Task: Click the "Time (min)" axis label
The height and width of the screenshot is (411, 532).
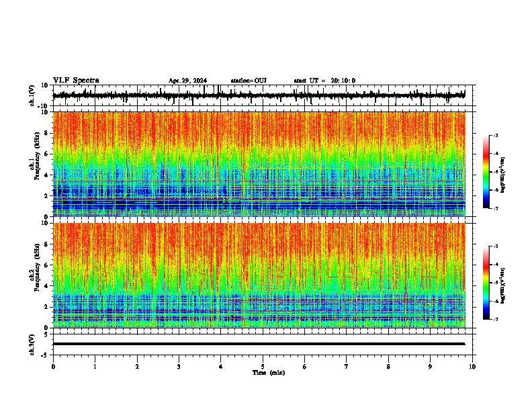Action: (269, 373)
